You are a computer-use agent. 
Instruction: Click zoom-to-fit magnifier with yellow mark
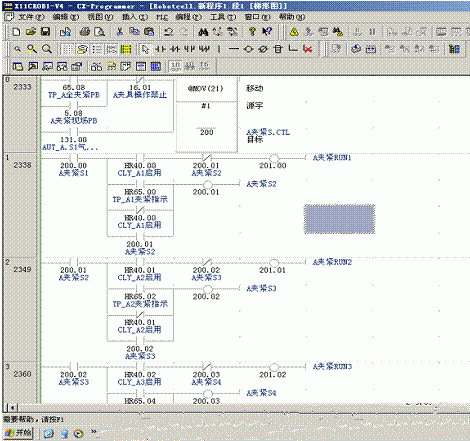pos(32,49)
